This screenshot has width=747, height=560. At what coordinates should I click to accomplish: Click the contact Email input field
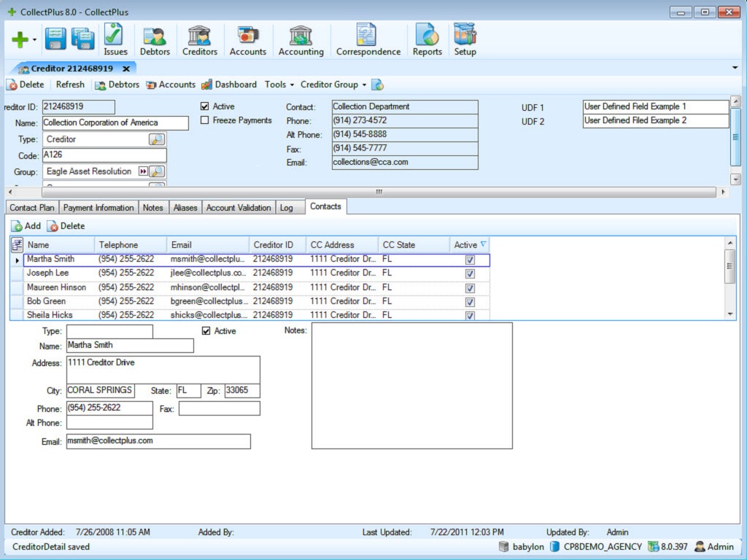click(x=158, y=441)
